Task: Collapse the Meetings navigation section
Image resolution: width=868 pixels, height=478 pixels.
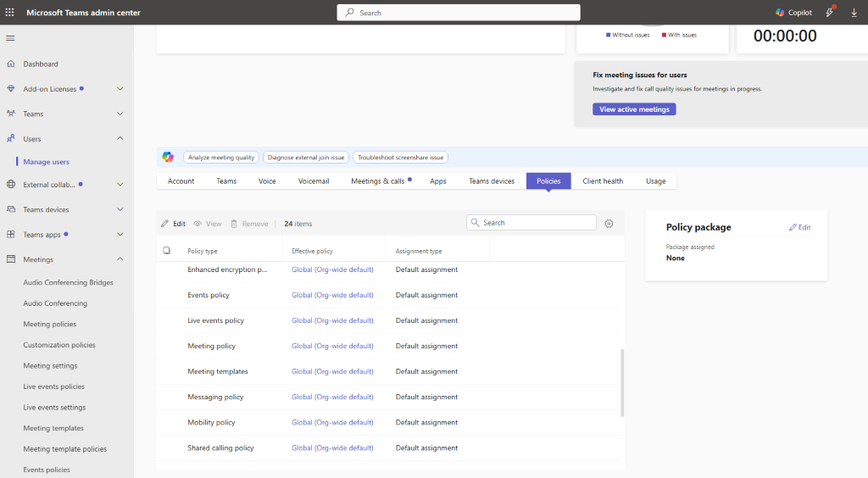Action: point(120,259)
